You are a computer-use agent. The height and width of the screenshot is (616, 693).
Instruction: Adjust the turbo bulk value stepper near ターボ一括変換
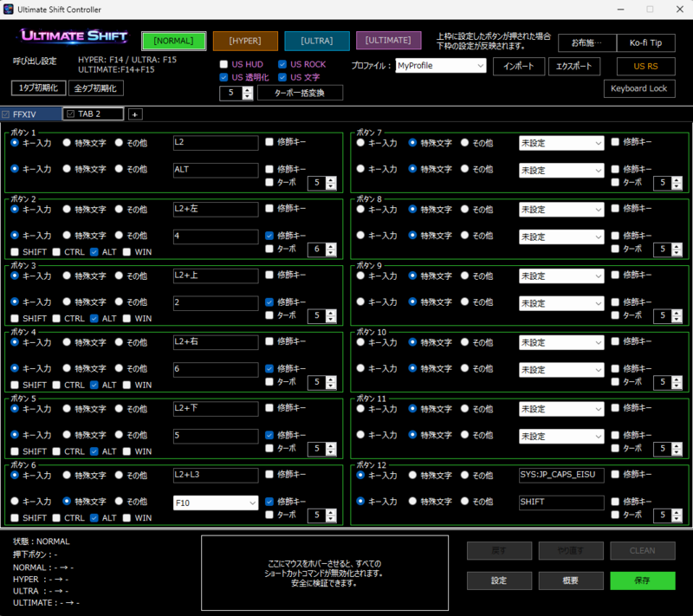248,94
